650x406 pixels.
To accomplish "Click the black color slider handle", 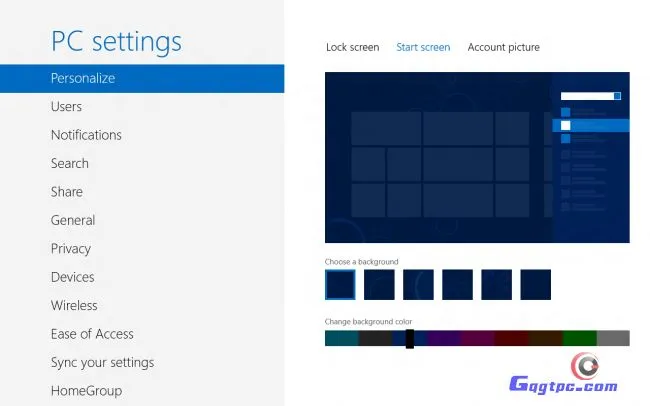I will (410, 339).
